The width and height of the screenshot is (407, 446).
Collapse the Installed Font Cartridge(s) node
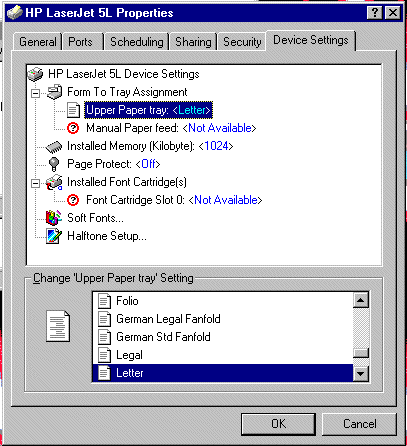(35, 183)
